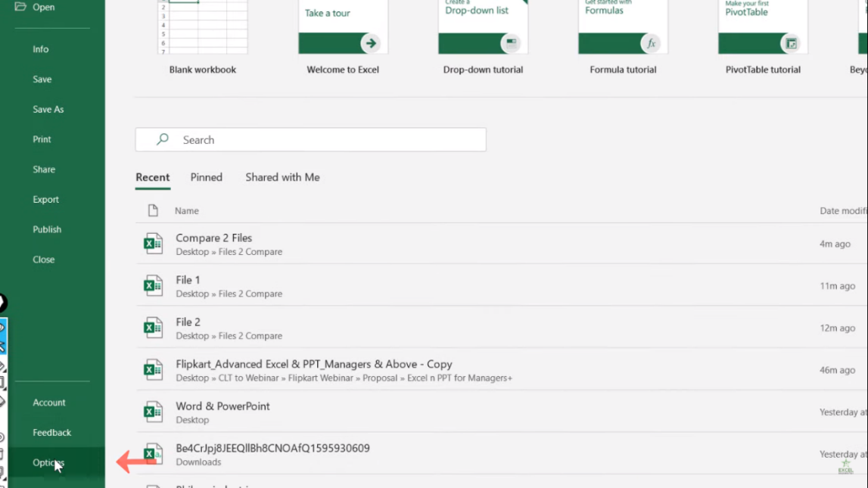Click the magnifier search icon
868x488 pixels.
pyautogui.click(x=162, y=139)
